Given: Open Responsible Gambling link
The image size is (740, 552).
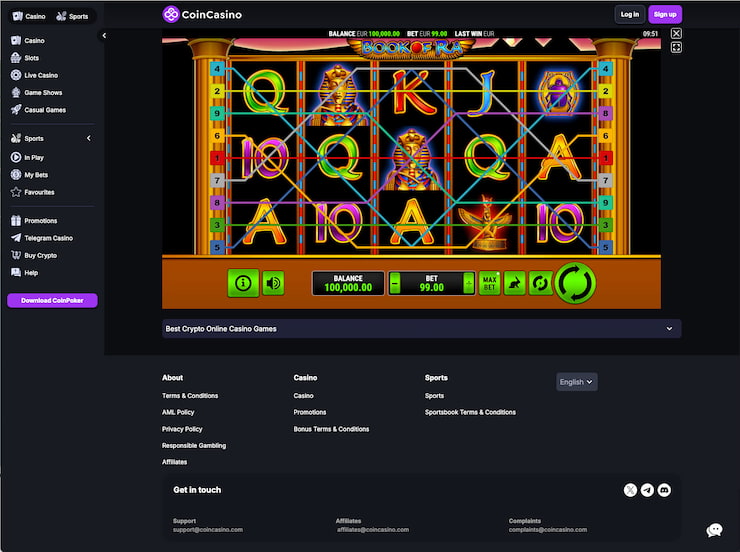Looking at the screenshot, I should pyautogui.click(x=194, y=445).
